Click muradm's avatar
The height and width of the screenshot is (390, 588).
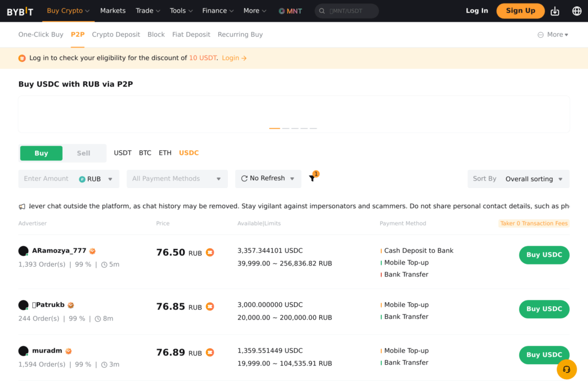click(23, 351)
